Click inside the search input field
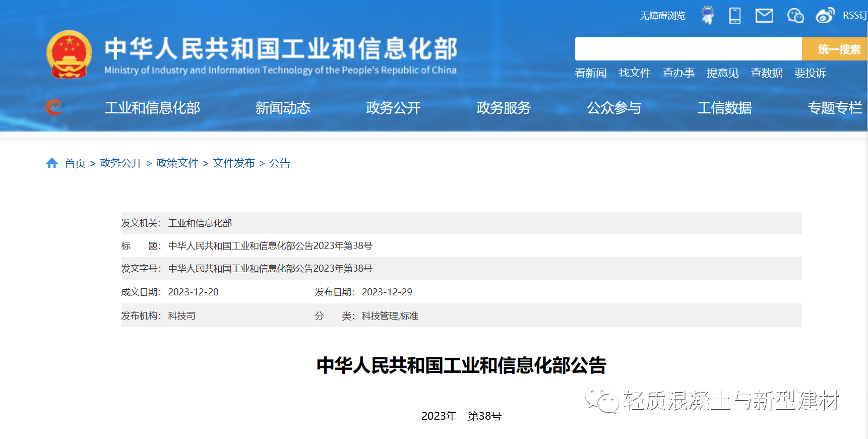 pyautogui.click(x=688, y=49)
